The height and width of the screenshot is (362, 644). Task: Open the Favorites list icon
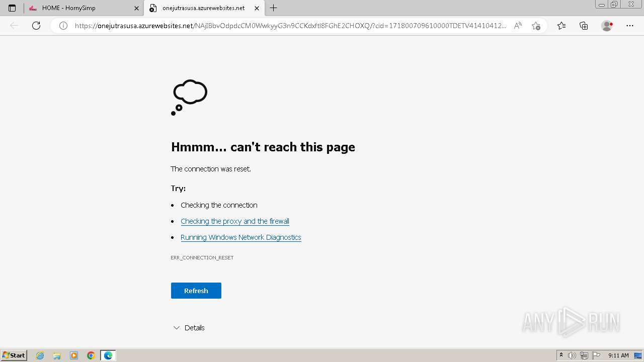561,26
